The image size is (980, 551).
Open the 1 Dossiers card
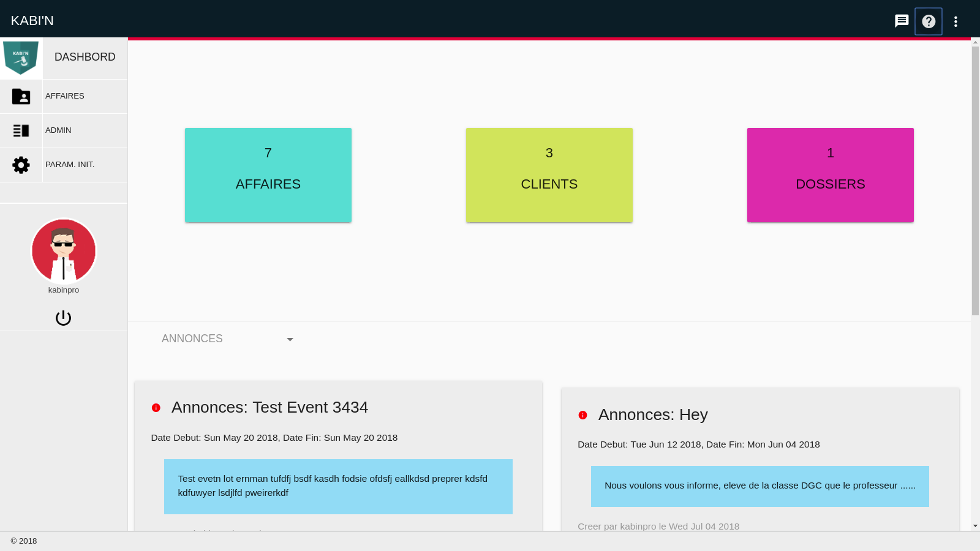[x=830, y=175]
